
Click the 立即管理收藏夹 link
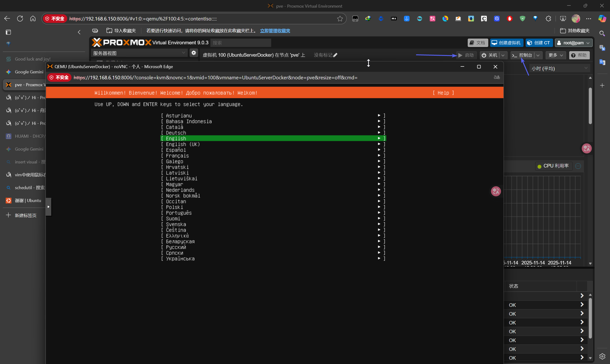[x=275, y=31]
